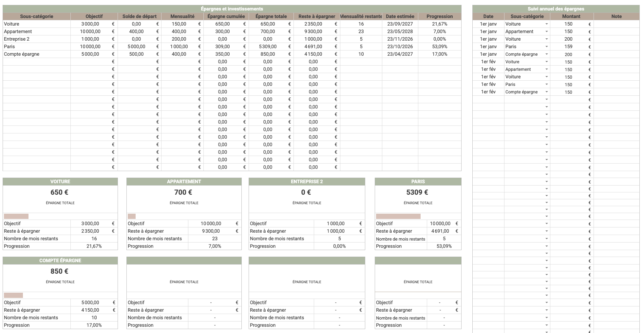The image size is (644, 333).
Task: Select the PARIS card title
Action: coord(418,182)
